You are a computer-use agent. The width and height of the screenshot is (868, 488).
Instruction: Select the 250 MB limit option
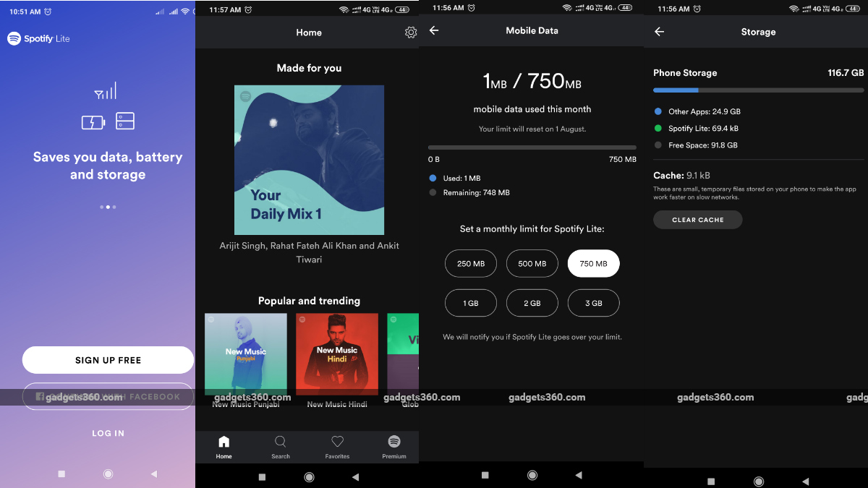[470, 263]
